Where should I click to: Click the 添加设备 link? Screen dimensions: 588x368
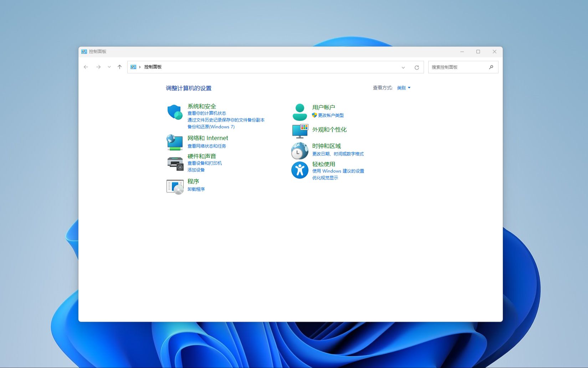click(x=196, y=170)
